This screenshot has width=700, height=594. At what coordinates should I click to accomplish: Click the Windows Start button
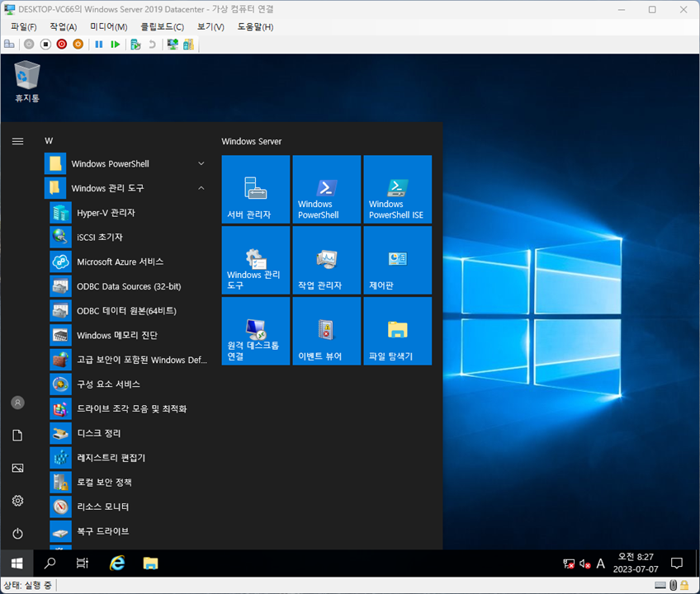click(17, 563)
